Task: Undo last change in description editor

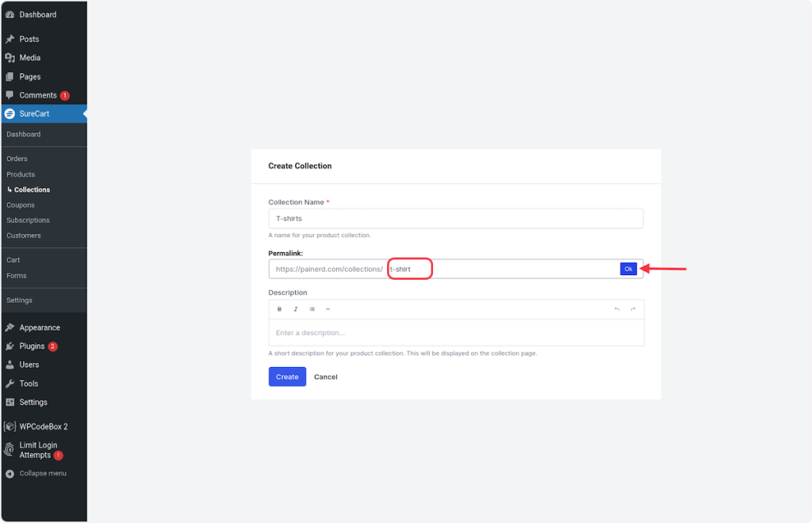Action: (x=617, y=309)
